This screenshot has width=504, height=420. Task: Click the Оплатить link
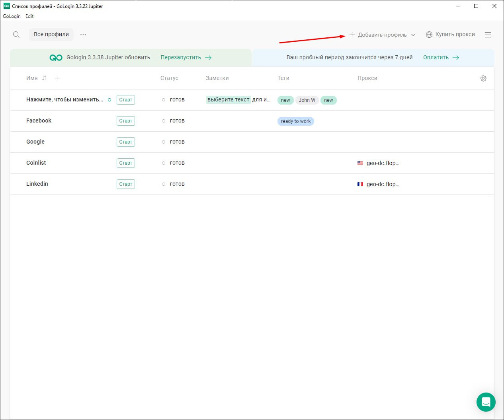[436, 57]
